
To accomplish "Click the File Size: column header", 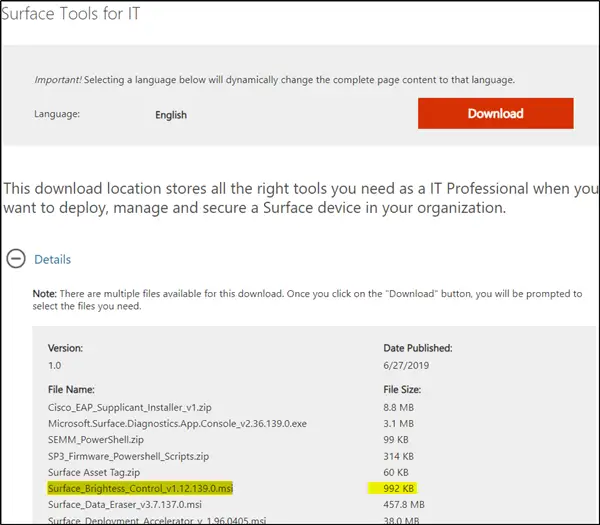I will coord(402,390).
